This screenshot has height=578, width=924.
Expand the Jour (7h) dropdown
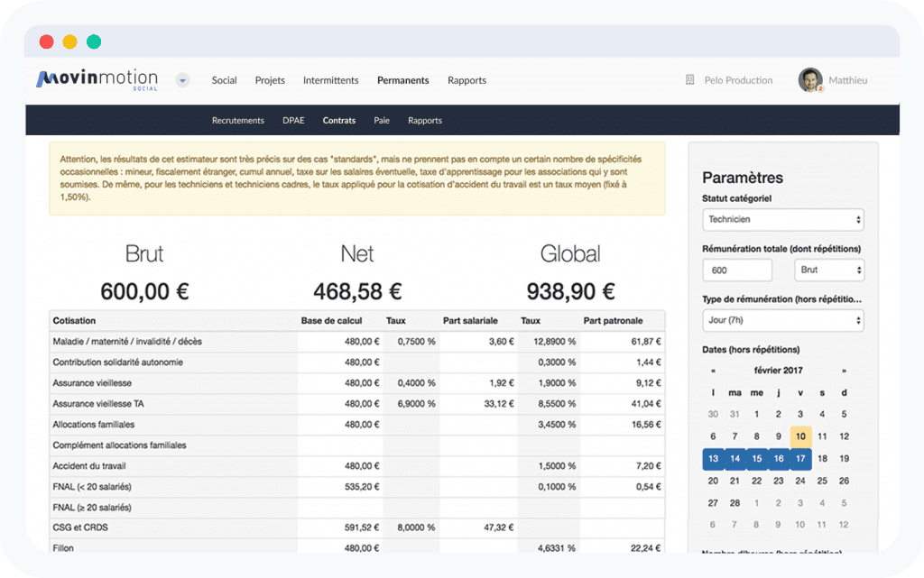(782, 320)
